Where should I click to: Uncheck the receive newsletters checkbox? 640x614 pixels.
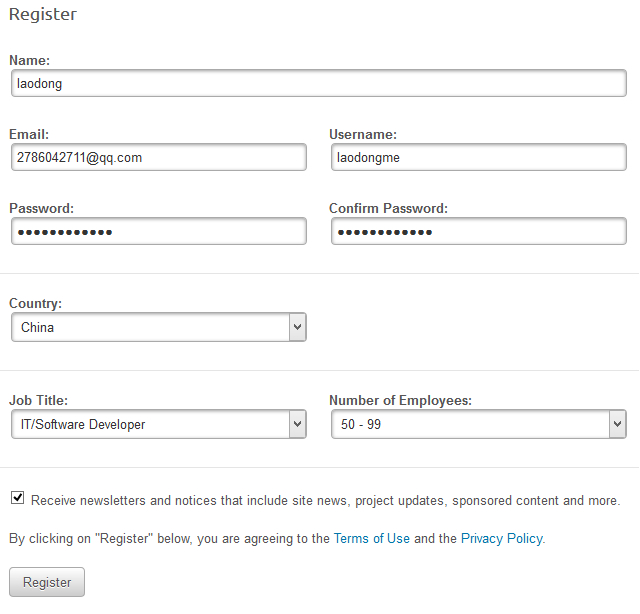[x=17, y=498]
